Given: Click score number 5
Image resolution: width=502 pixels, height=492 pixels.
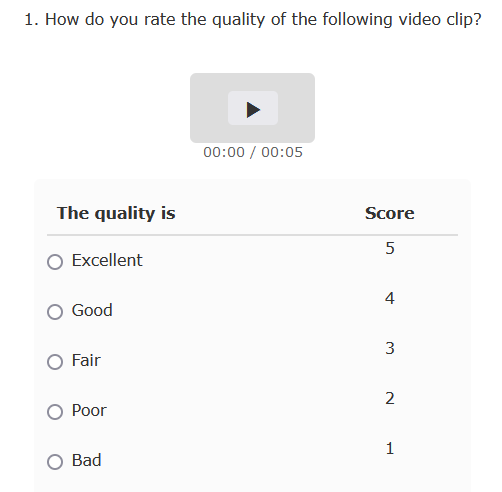Looking at the screenshot, I should (390, 248).
